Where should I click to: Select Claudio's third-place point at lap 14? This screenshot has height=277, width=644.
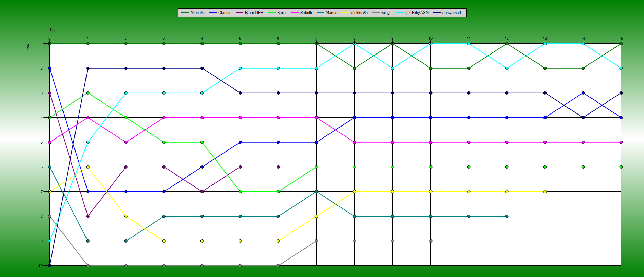(583, 93)
